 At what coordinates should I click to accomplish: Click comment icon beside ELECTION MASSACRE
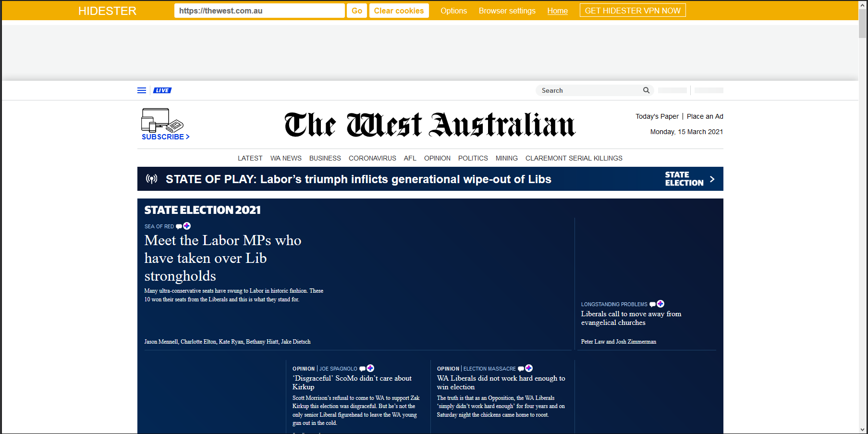click(x=521, y=369)
